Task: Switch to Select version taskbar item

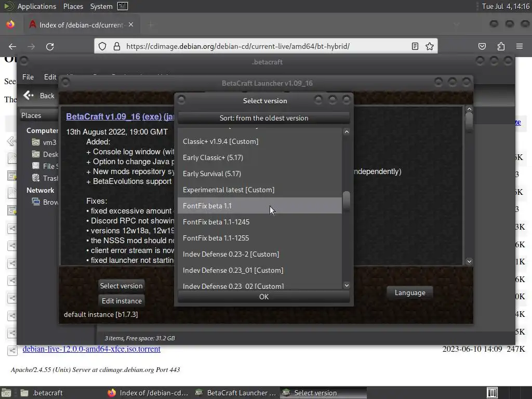Action: coord(323,393)
